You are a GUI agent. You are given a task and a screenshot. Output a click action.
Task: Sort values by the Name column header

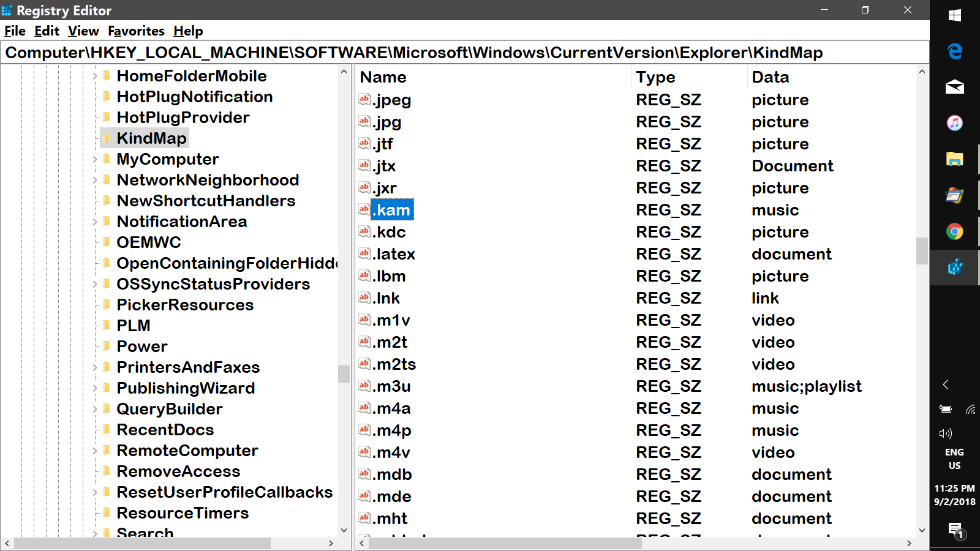(x=494, y=77)
